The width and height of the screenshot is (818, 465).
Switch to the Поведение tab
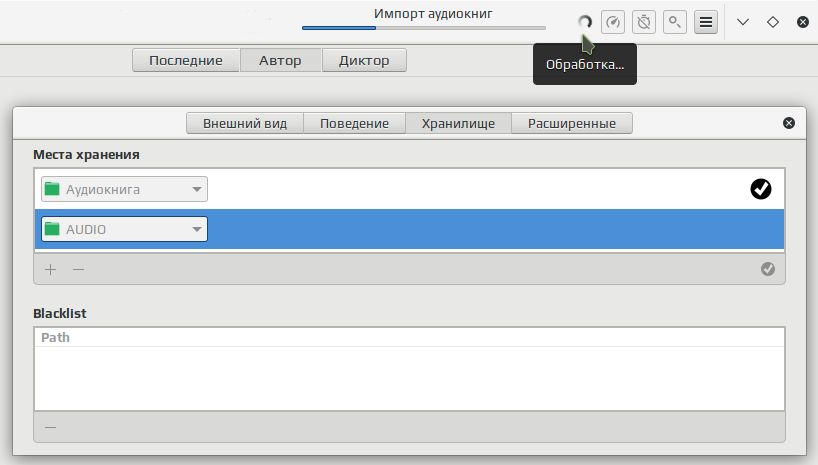[x=354, y=123]
